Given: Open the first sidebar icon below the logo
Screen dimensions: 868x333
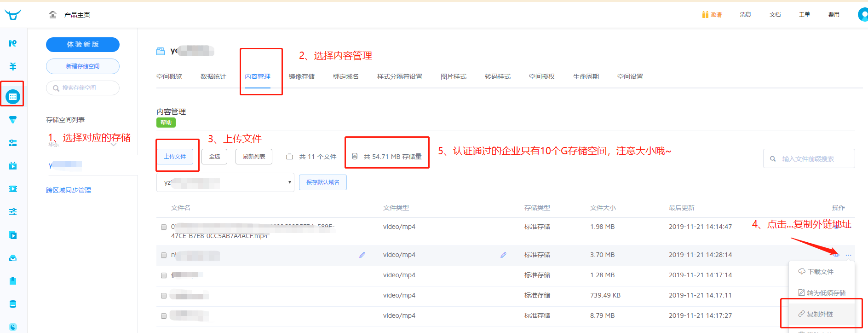Looking at the screenshot, I should 13,43.
